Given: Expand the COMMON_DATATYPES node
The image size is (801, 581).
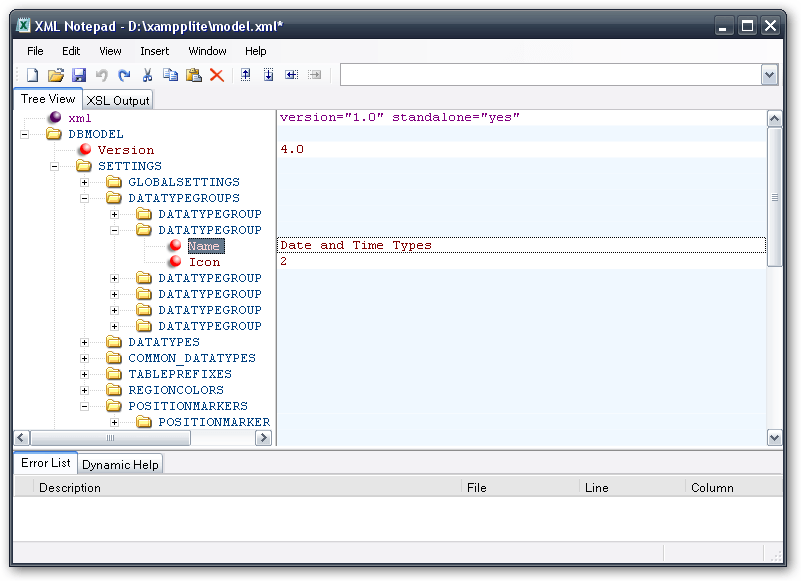Looking at the screenshot, I should point(85,358).
